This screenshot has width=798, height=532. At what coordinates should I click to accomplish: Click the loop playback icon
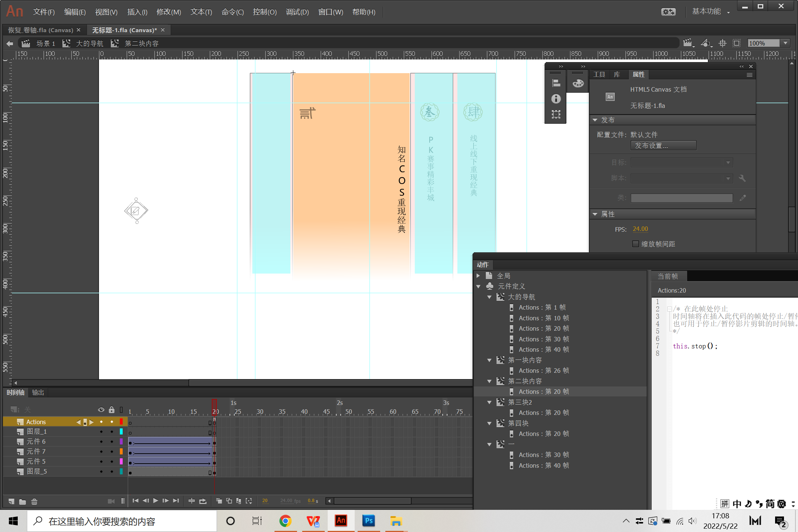203,501
